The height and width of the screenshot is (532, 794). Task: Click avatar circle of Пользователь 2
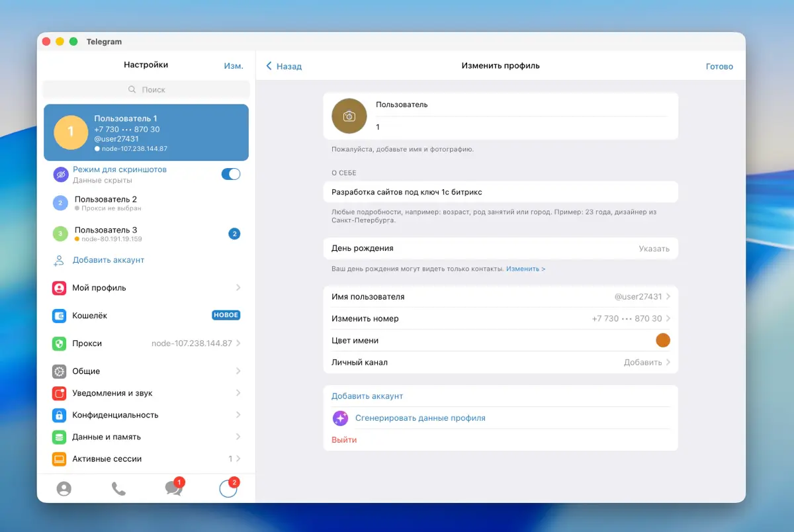point(60,203)
